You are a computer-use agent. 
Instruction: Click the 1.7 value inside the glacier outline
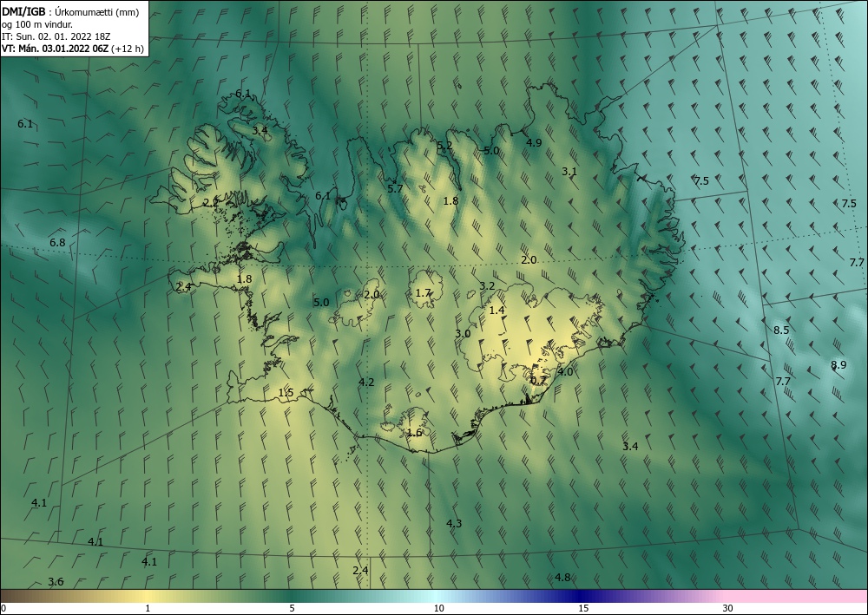tap(423, 292)
